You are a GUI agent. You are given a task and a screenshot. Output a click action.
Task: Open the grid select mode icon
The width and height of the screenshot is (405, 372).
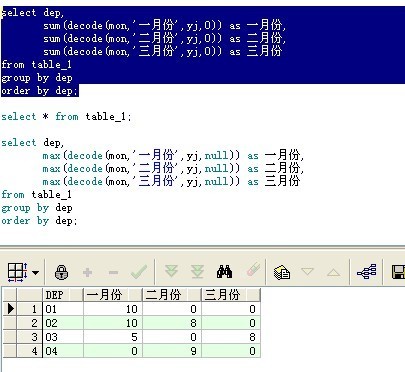click(x=17, y=272)
